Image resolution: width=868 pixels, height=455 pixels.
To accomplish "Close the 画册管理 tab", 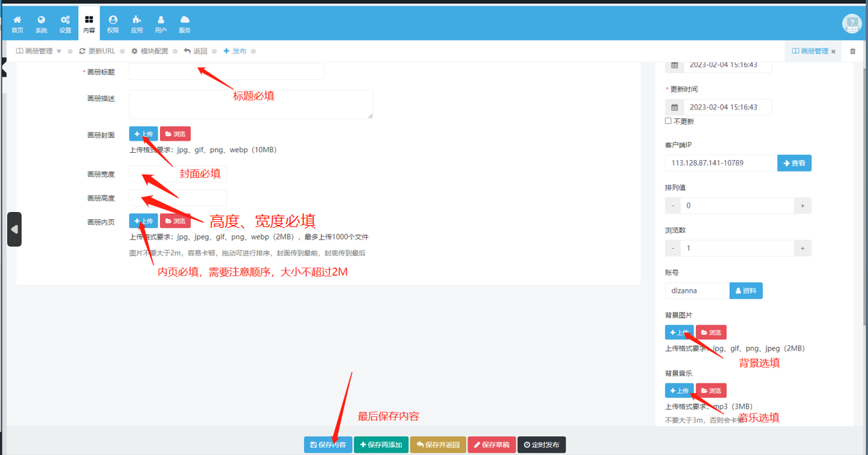I will tap(833, 52).
